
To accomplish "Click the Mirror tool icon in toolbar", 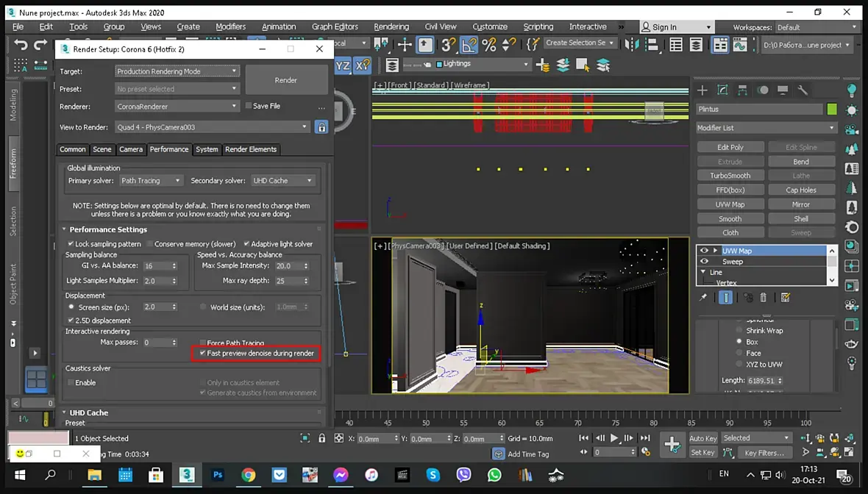I will 632,45.
